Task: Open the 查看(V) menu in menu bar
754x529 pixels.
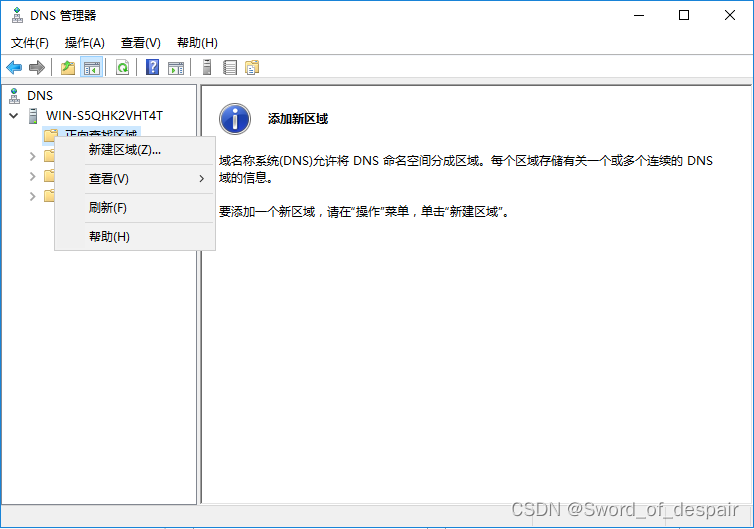Action: coord(140,43)
